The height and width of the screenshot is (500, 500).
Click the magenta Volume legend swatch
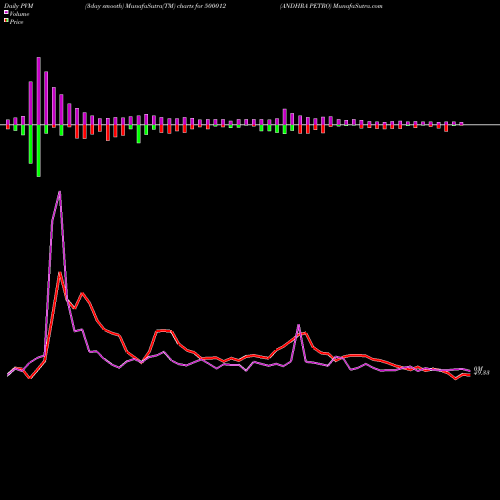tap(6, 12)
